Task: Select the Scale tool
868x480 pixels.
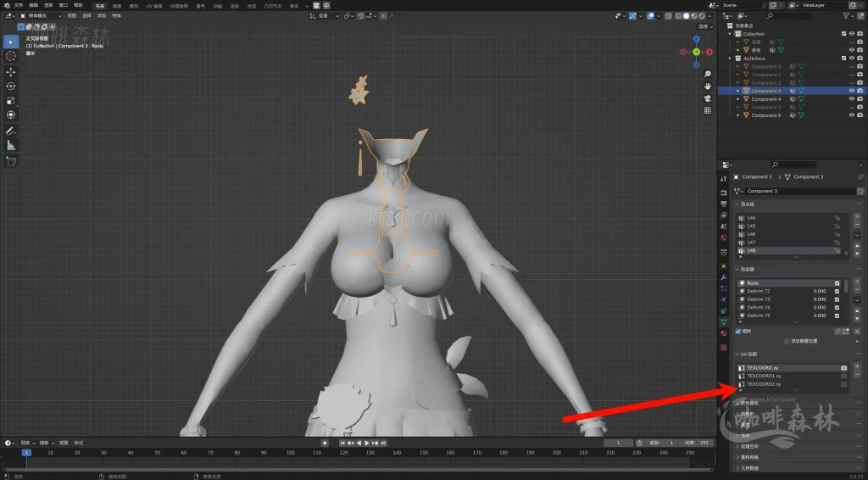Action: 10,100
